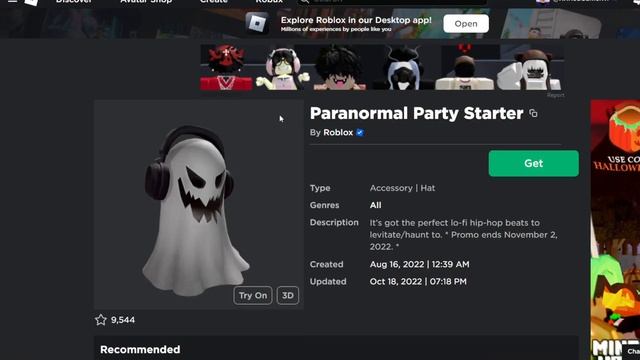Favorite the item with star icon
The height and width of the screenshot is (360, 640).
pos(100,320)
